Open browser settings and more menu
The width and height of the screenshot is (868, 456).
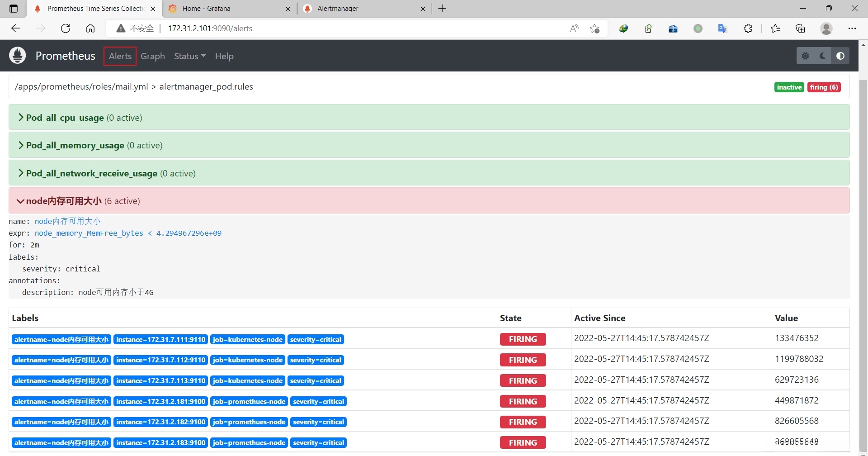(852, 28)
